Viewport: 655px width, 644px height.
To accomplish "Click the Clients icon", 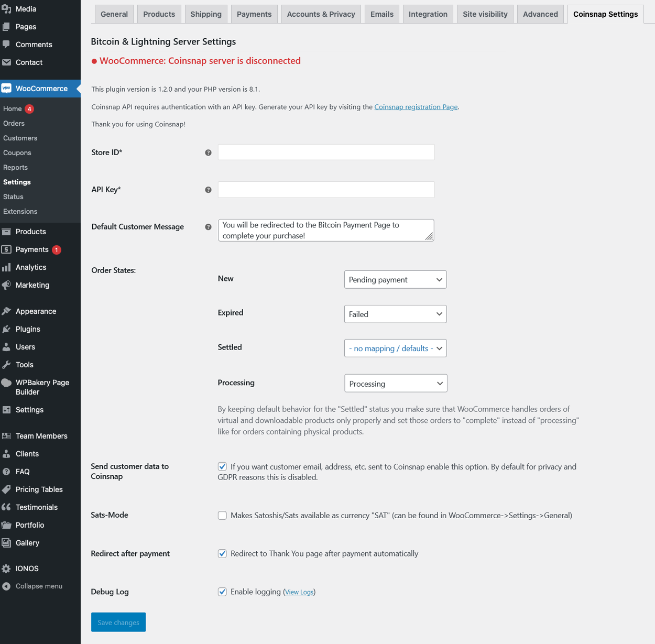I will [6, 454].
